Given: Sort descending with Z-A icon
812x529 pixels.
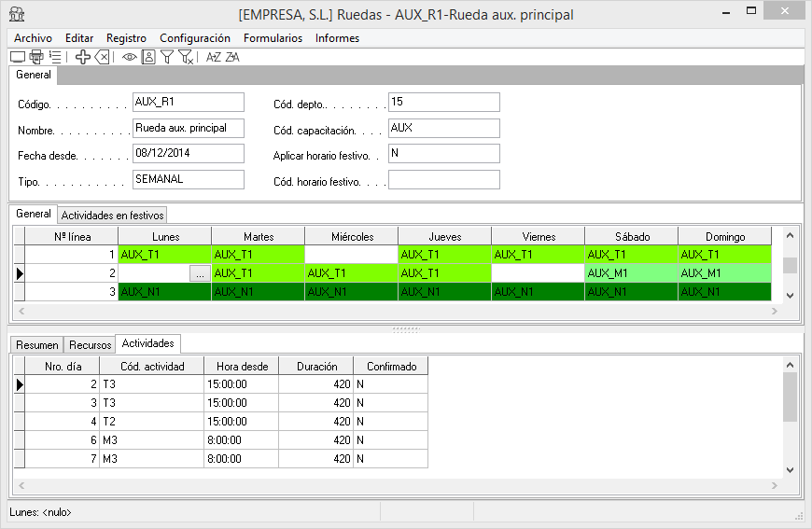Looking at the screenshot, I should click(x=232, y=57).
